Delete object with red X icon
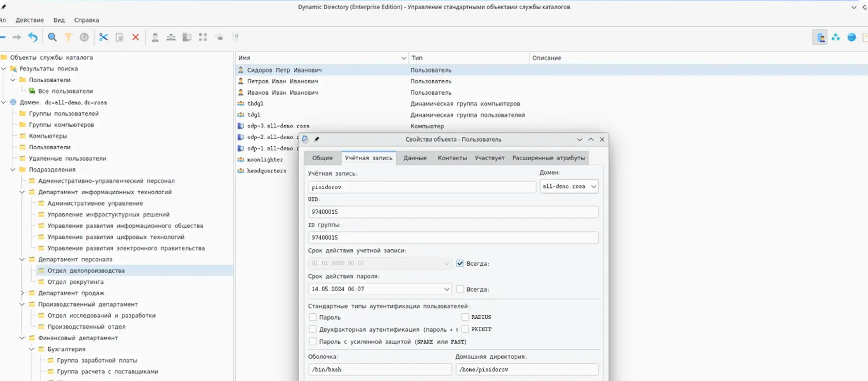Screen dimensions: 868x381 click(136, 37)
